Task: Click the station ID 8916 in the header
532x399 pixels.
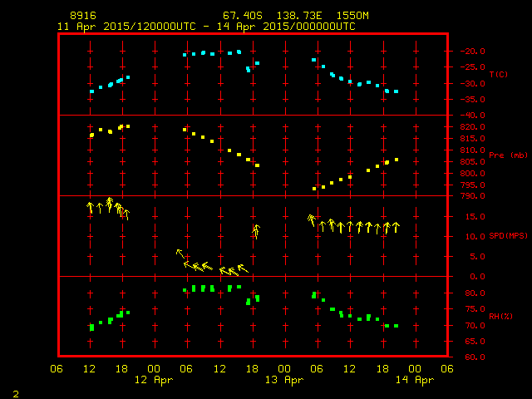Action: 83,16
